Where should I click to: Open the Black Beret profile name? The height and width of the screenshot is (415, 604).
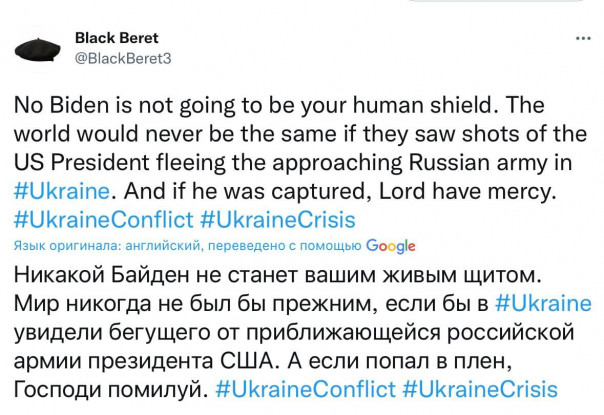pyautogui.click(x=114, y=38)
